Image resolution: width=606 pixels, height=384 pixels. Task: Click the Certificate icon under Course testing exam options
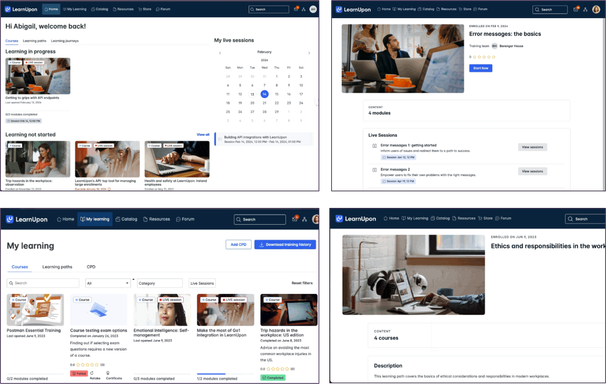108,373
